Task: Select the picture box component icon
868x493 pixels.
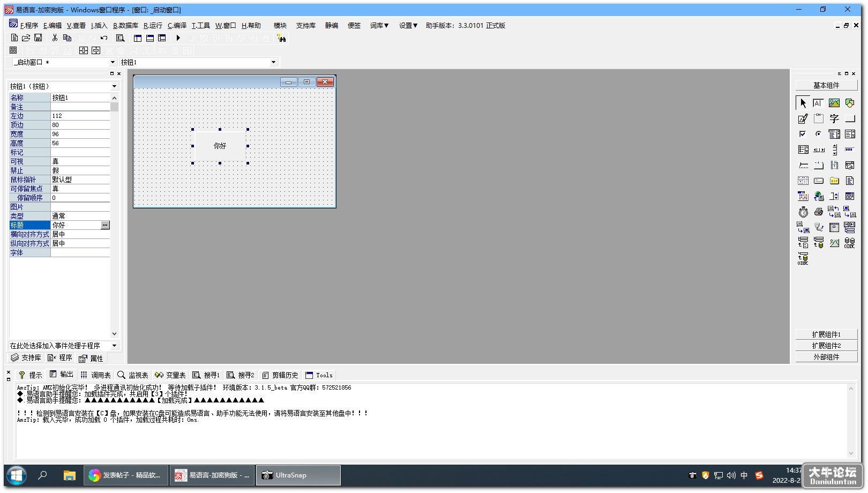Action: pyautogui.click(x=834, y=103)
